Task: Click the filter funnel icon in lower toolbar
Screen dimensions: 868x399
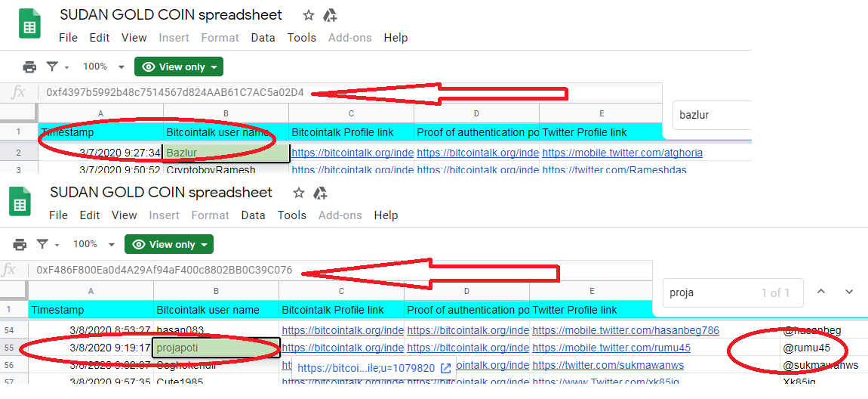Action: click(42, 244)
